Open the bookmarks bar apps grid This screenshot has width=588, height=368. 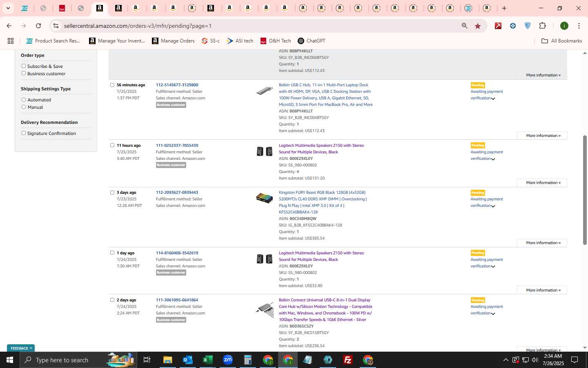(x=11, y=41)
